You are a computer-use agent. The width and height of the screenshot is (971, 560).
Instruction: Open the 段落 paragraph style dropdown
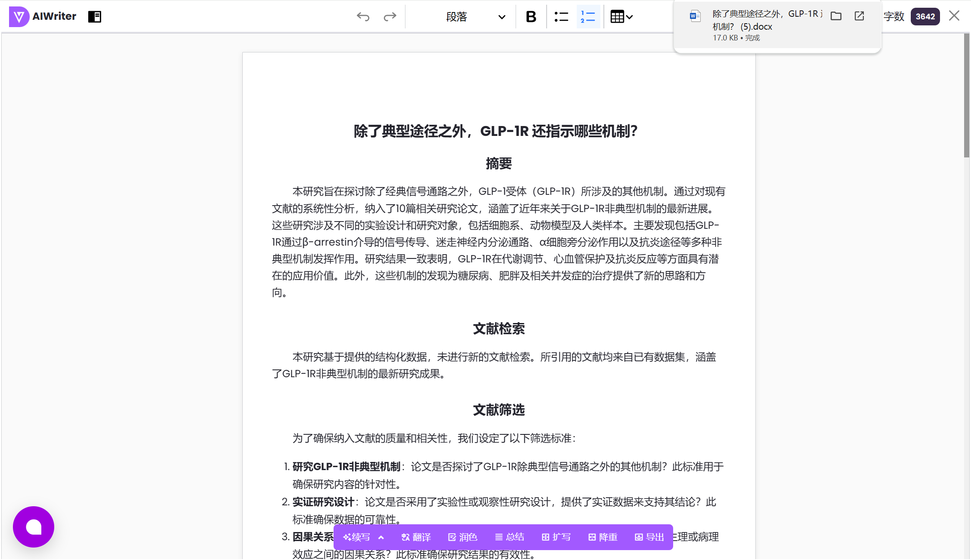pyautogui.click(x=473, y=17)
